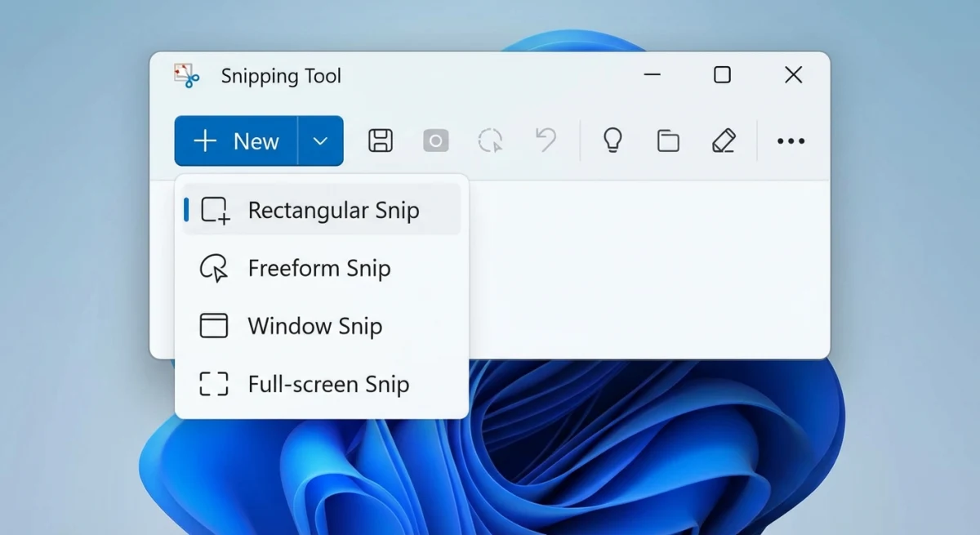Expand the New button dropdown chevron
Image resolution: width=980 pixels, height=535 pixels.
coord(321,141)
